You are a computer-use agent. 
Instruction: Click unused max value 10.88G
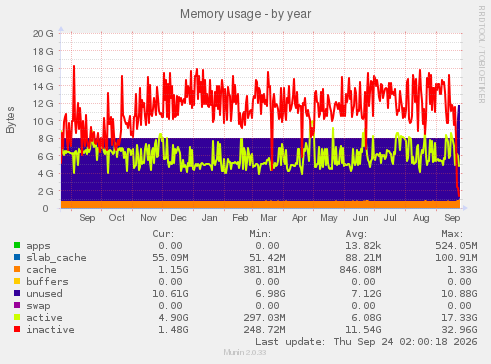(x=459, y=294)
